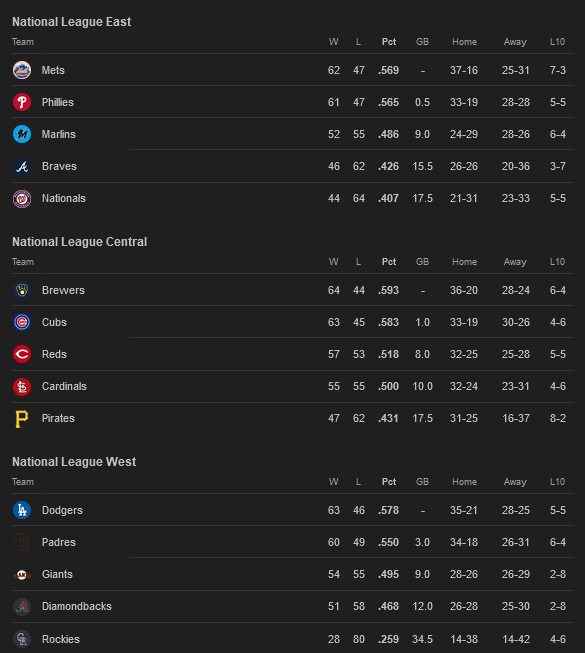Select the Marlins logo icon

[x=22, y=134]
